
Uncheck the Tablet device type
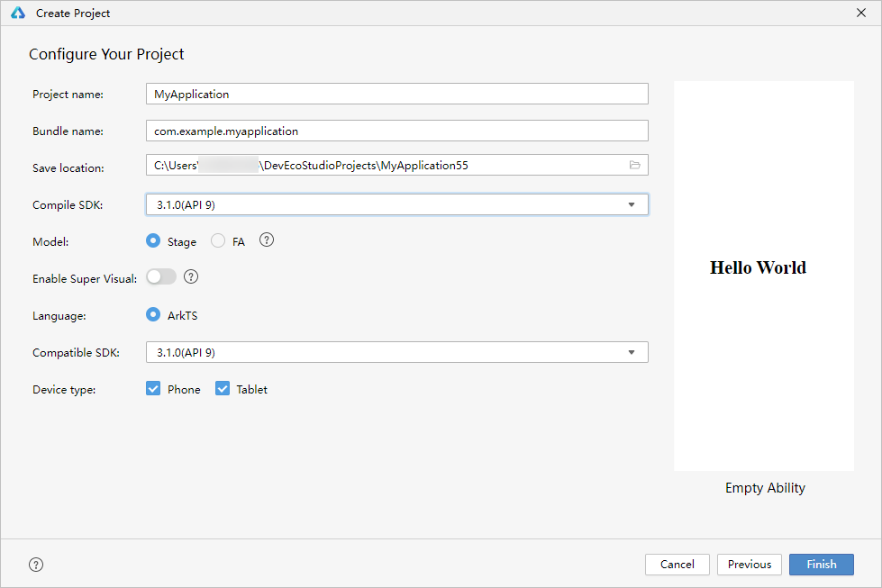[x=223, y=388]
